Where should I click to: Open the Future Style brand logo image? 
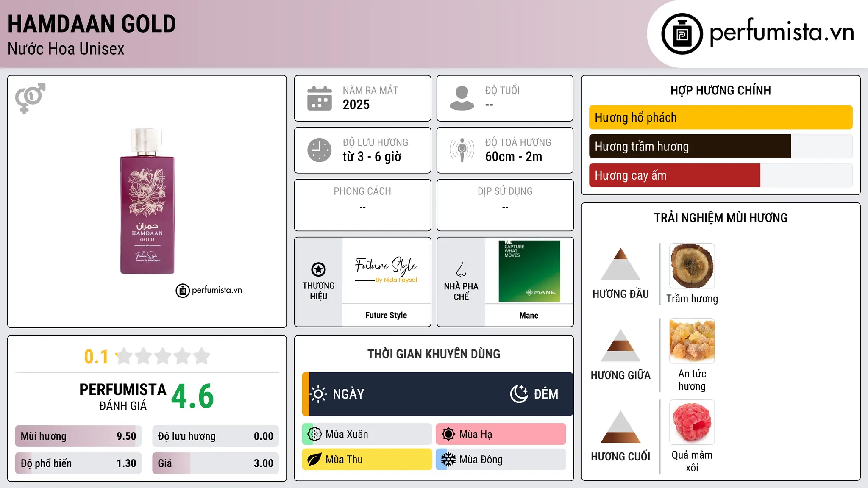tap(386, 270)
